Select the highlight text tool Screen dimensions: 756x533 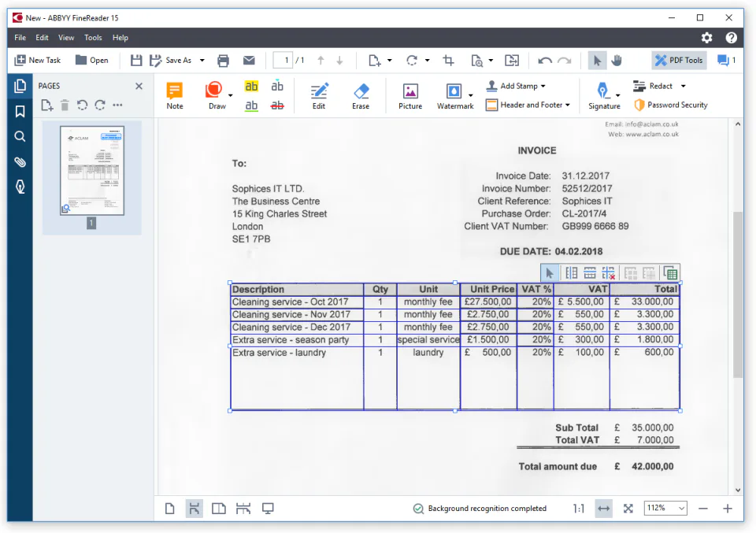tap(251, 87)
